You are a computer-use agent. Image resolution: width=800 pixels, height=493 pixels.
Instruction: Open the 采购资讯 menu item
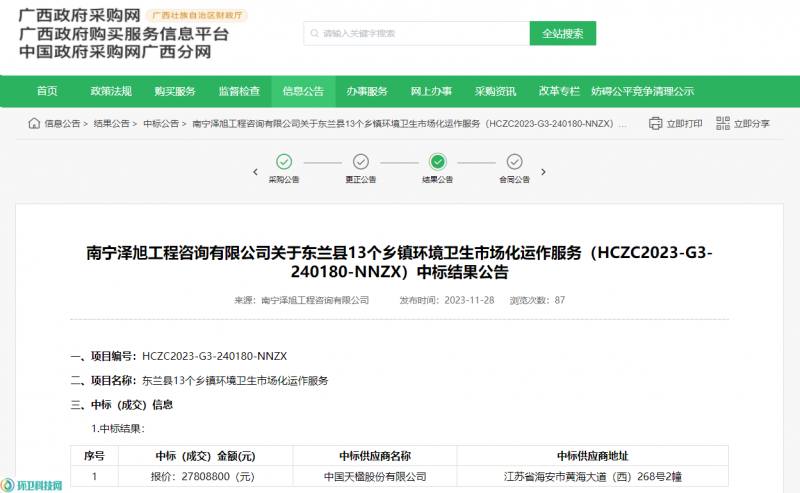pos(495,91)
